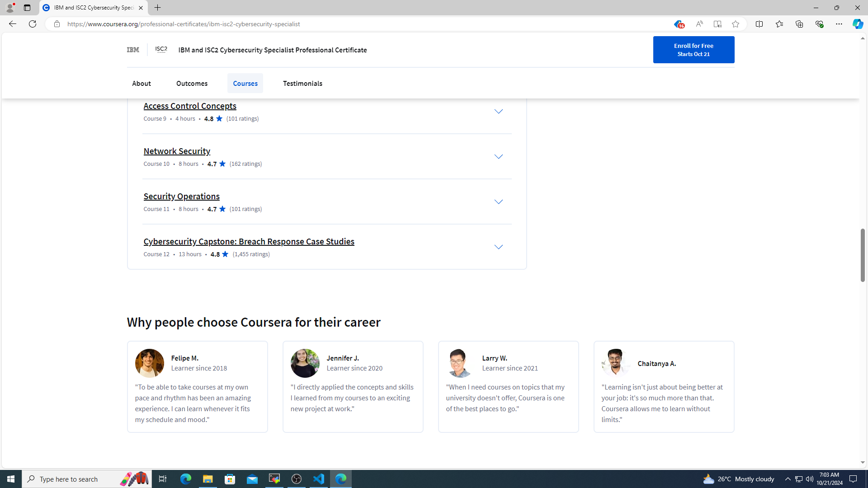Open Browser essentials icon
Screen dimensions: 868x488
tap(819, 24)
